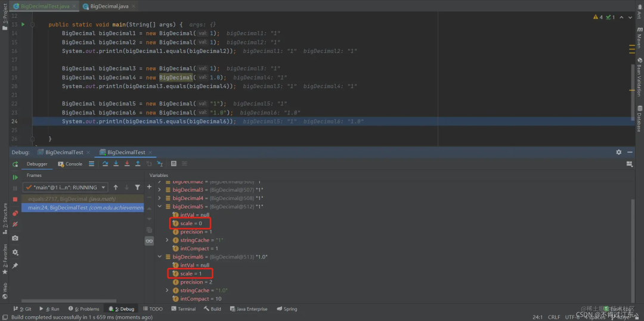The height and width of the screenshot is (321, 644).
Task: Change line separator CRLF
Action: pos(554,317)
